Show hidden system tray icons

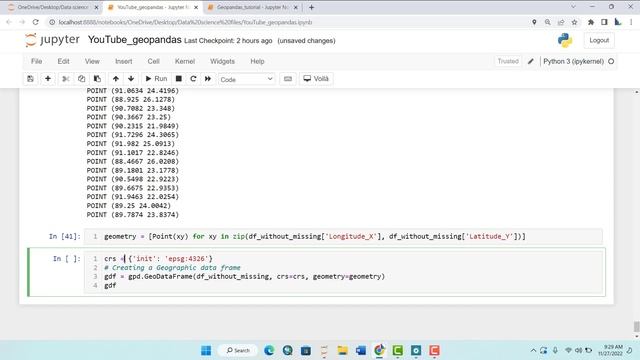pyautogui.click(x=533, y=350)
